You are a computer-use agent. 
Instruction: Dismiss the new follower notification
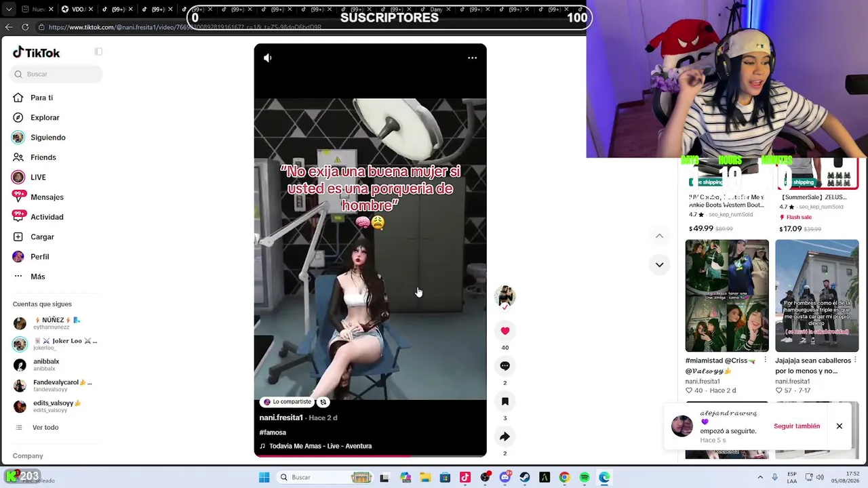[x=840, y=426]
